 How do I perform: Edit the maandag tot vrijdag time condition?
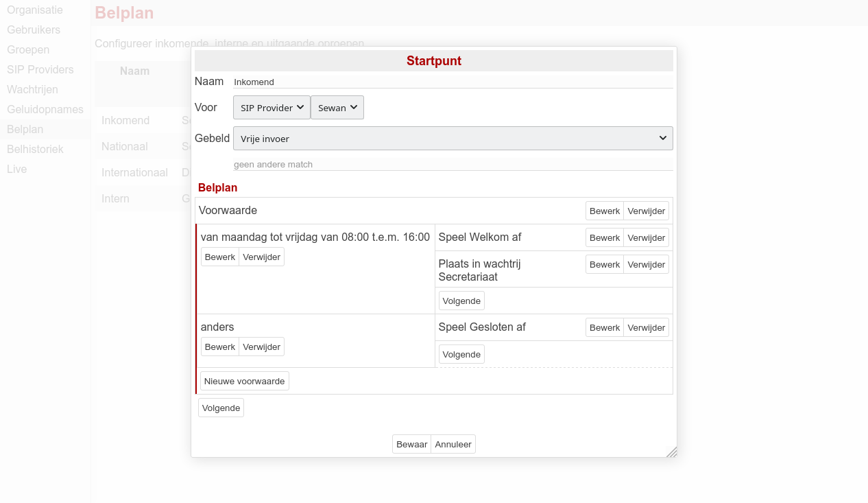pyautogui.click(x=219, y=257)
